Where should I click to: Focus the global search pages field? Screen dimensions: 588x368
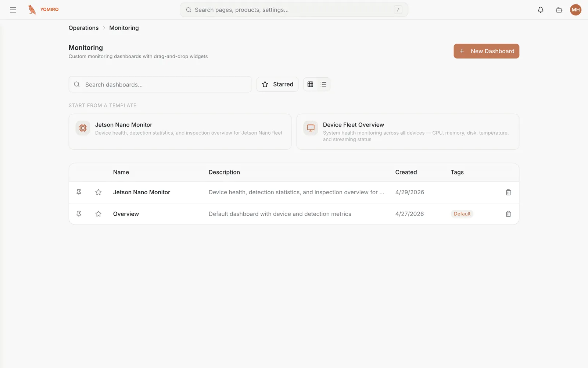pyautogui.click(x=294, y=10)
